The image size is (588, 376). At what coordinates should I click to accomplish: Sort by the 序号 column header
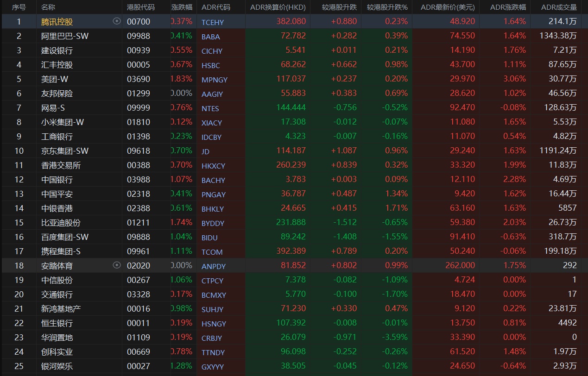(x=19, y=7)
